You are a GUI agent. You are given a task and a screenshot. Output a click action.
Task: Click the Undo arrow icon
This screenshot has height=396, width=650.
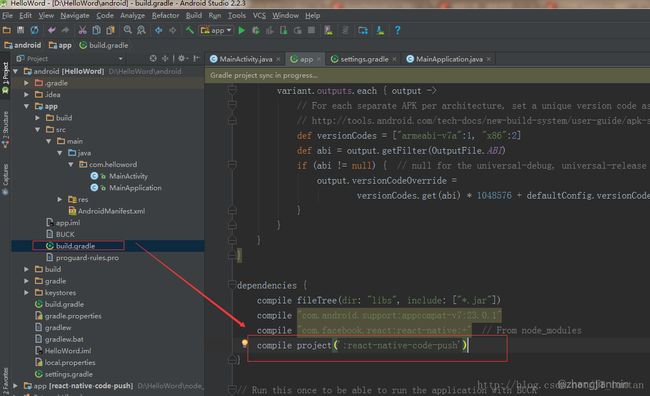point(52,30)
